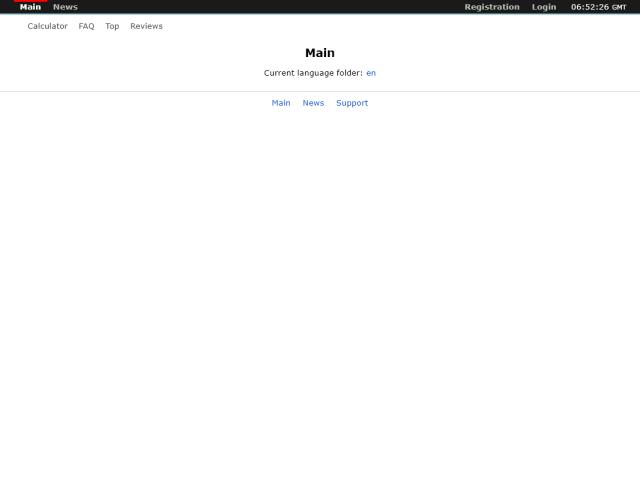This screenshot has width=640, height=480.
Task: Follow the footer Main link
Action: pyautogui.click(x=281, y=103)
